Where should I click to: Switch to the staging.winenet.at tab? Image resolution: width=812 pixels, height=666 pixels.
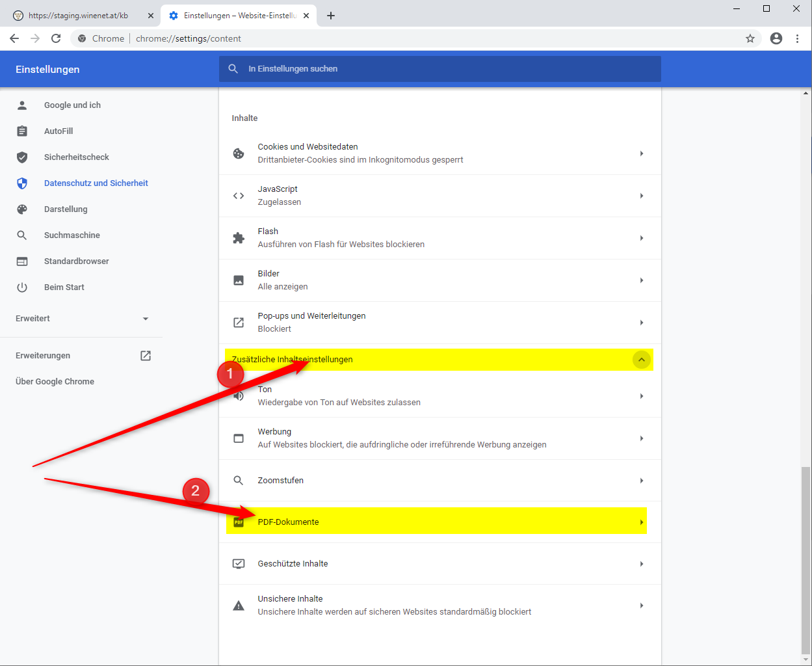point(78,16)
